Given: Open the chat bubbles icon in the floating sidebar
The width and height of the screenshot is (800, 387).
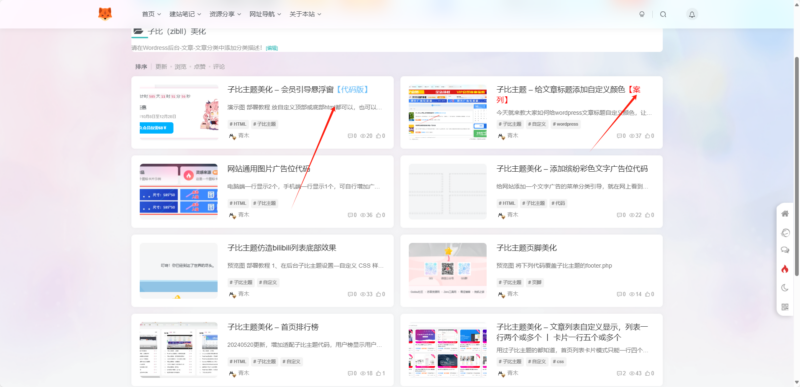Looking at the screenshot, I should click(x=785, y=250).
